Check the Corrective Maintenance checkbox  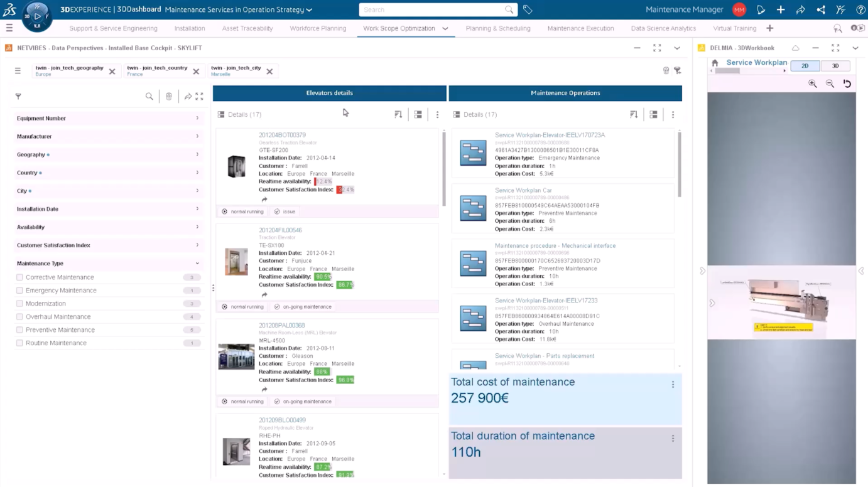(19, 277)
